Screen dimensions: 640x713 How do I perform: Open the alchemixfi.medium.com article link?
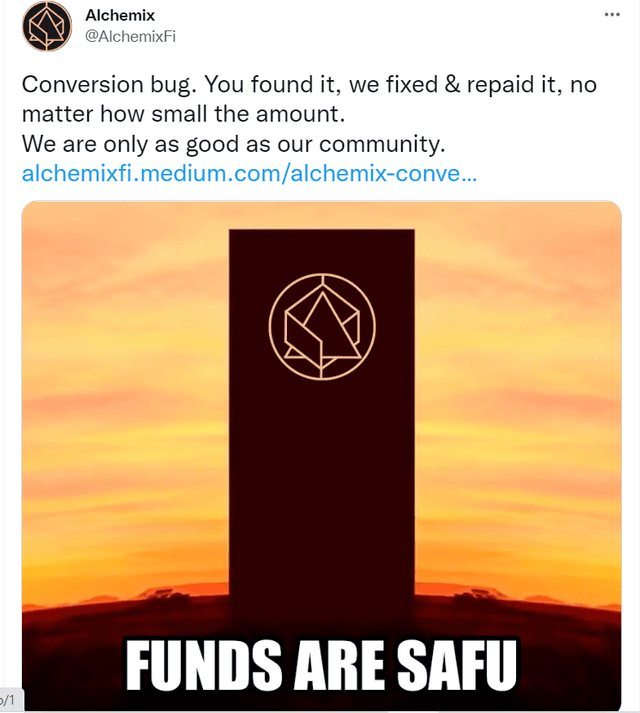[x=249, y=173]
